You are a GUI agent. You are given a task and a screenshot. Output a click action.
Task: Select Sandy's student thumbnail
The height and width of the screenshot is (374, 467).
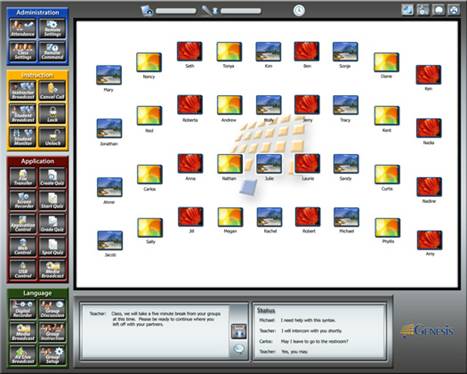[346, 164]
